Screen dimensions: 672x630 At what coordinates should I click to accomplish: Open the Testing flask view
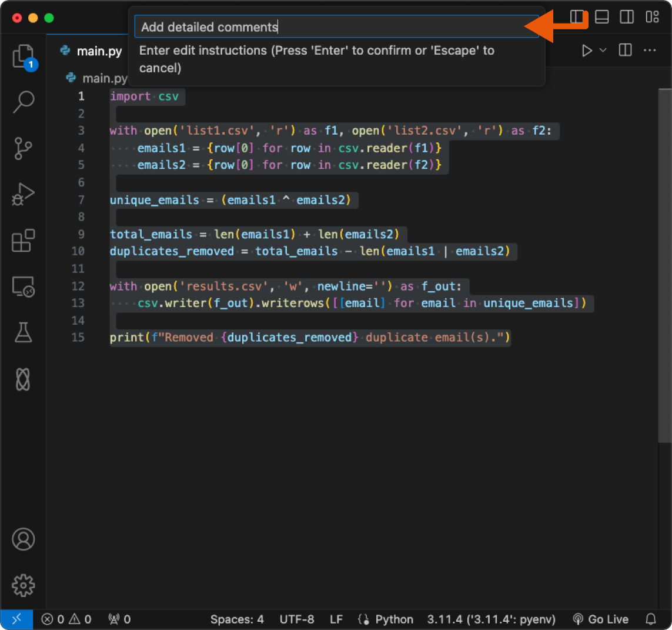click(23, 332)
